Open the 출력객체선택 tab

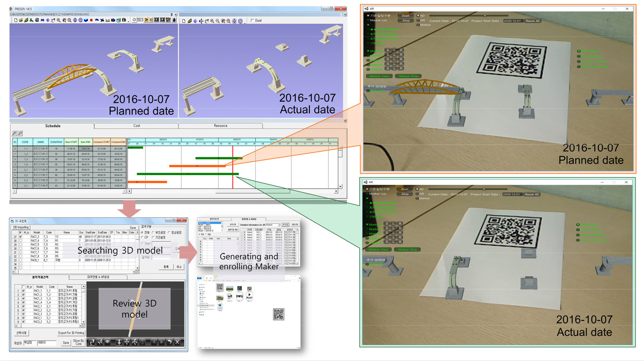tap(40, 277)
